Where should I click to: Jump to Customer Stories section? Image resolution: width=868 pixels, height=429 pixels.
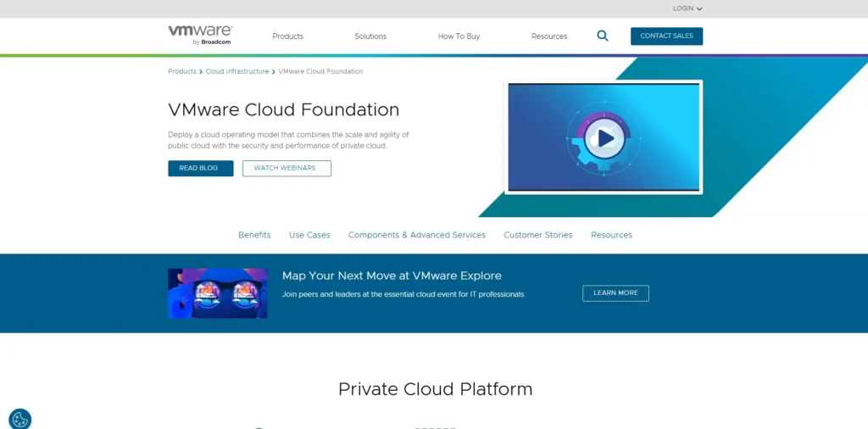coord(538,235)
